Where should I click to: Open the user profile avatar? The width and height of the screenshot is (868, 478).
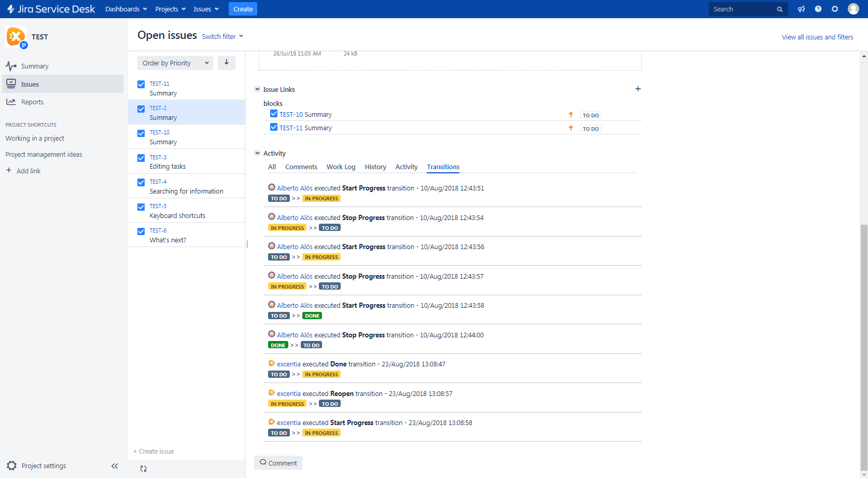(x=853, y=9)
